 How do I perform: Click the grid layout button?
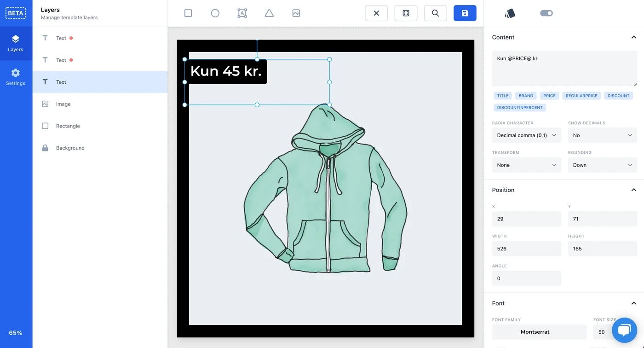coord(406,13)
